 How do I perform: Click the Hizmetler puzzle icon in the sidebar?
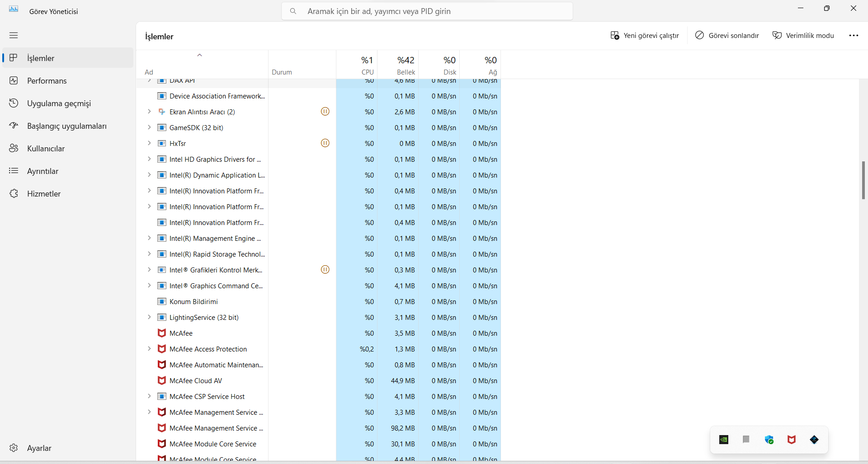tap(14, 193)
